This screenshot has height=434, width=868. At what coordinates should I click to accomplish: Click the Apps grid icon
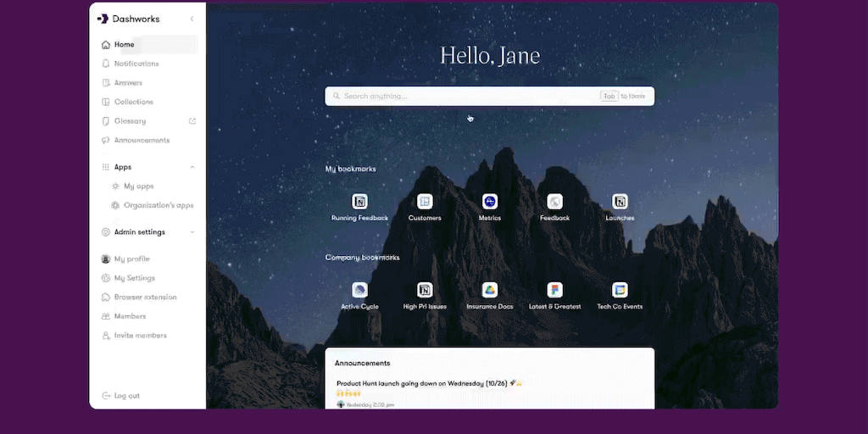106,167
